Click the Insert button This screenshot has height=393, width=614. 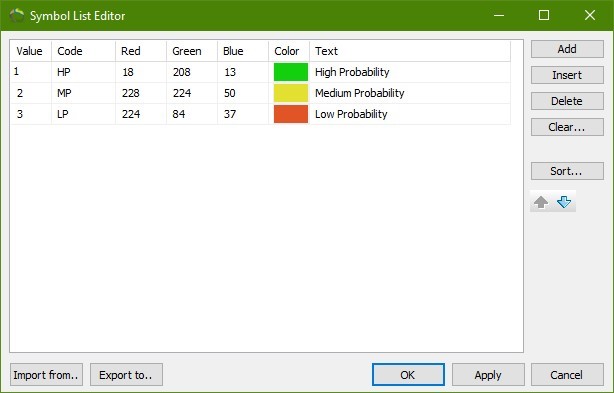pos(567,75)
